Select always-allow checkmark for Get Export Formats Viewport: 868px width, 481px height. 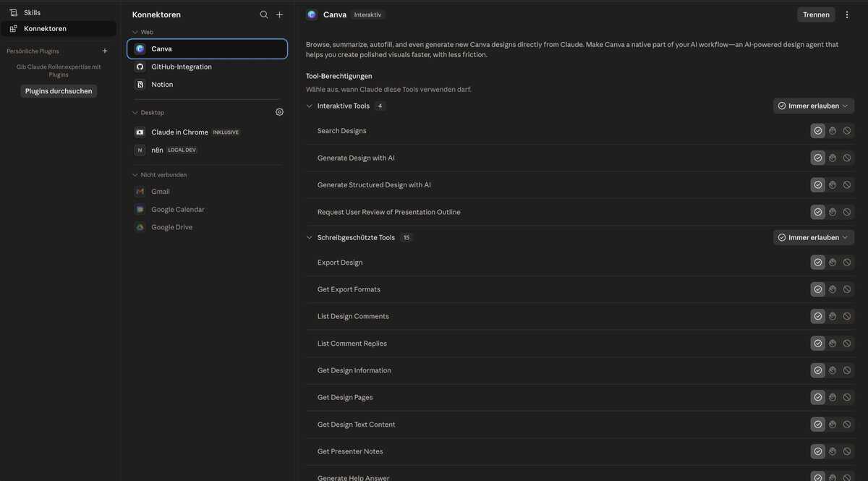(818, 289)
